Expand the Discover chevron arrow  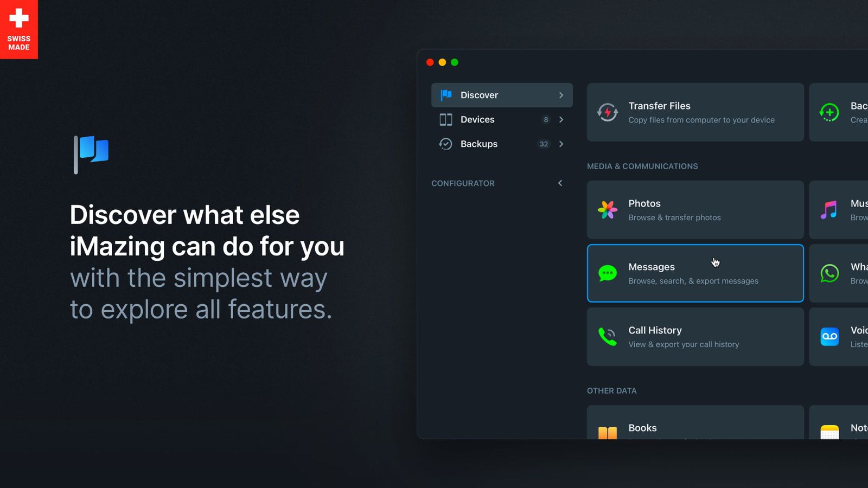pyautogui.click(x=561, y=95)
